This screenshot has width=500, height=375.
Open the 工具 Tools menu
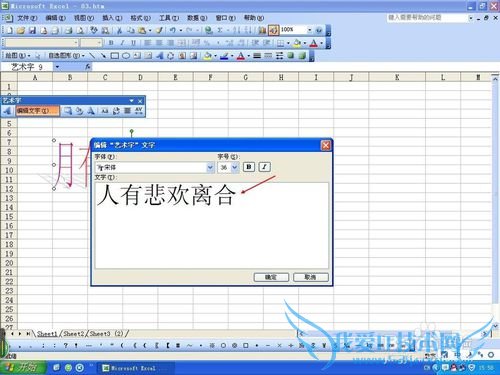point(169,18)
